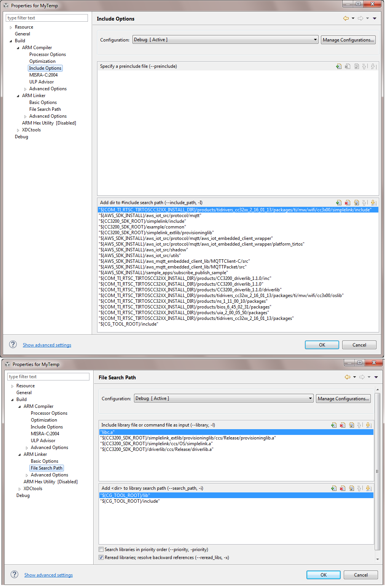Open back history dropdown in File Search Path header

[354, 377]
